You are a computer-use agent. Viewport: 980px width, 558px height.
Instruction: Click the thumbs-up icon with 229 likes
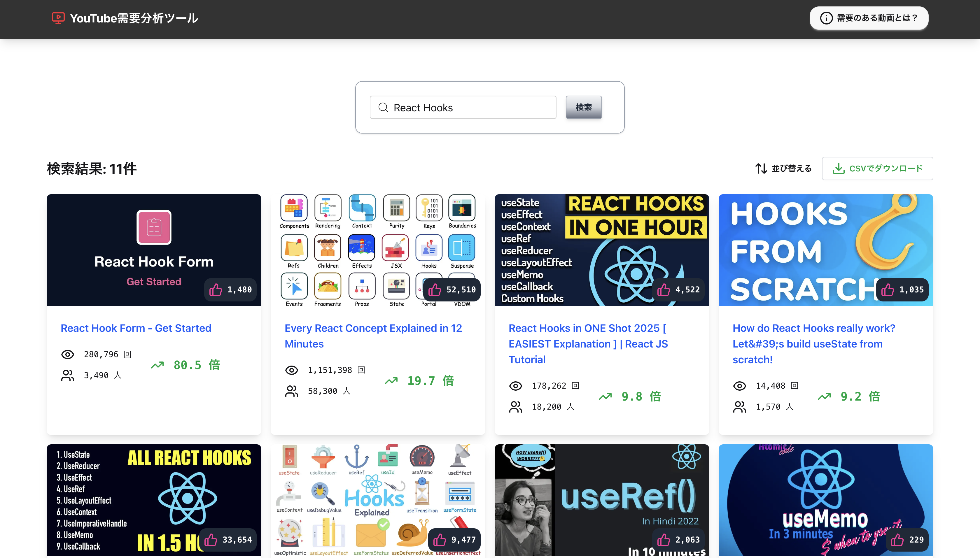point(897,540)
